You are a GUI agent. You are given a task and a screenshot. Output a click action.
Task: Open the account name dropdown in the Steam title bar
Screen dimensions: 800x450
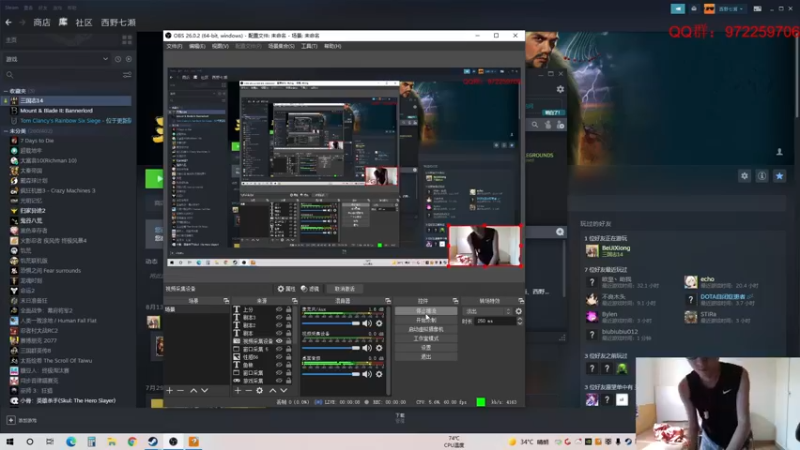click(x=731, y=9)
